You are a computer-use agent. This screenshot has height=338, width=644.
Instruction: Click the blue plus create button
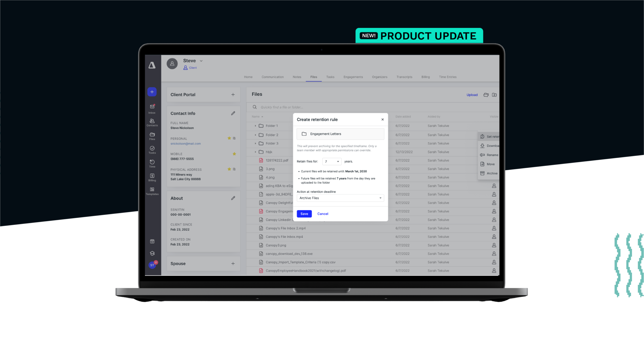(152, 92)
